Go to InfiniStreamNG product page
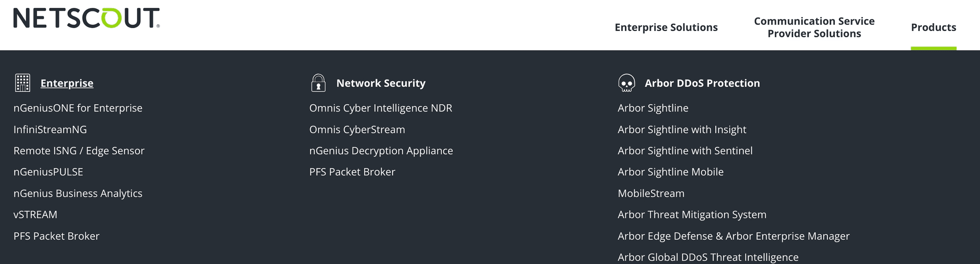This screenshot has width=980, height=264. click(x=50, y=130)
